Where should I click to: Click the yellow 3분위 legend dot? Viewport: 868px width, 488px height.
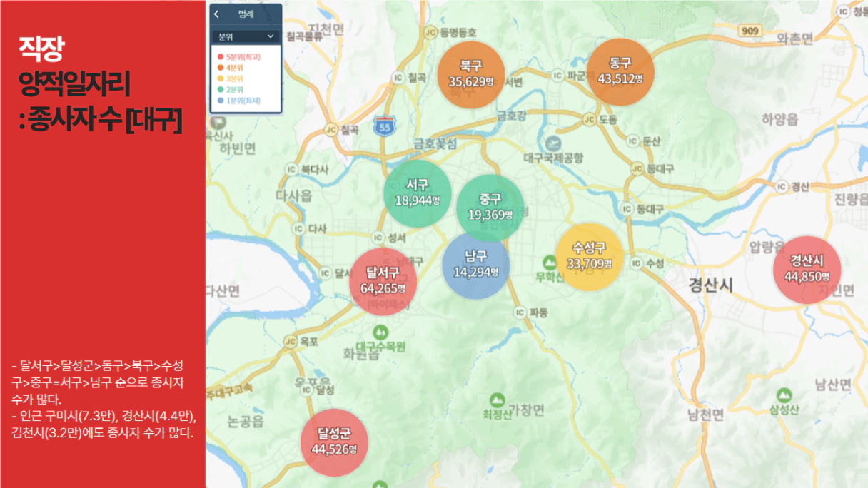(x=221, y=78)
